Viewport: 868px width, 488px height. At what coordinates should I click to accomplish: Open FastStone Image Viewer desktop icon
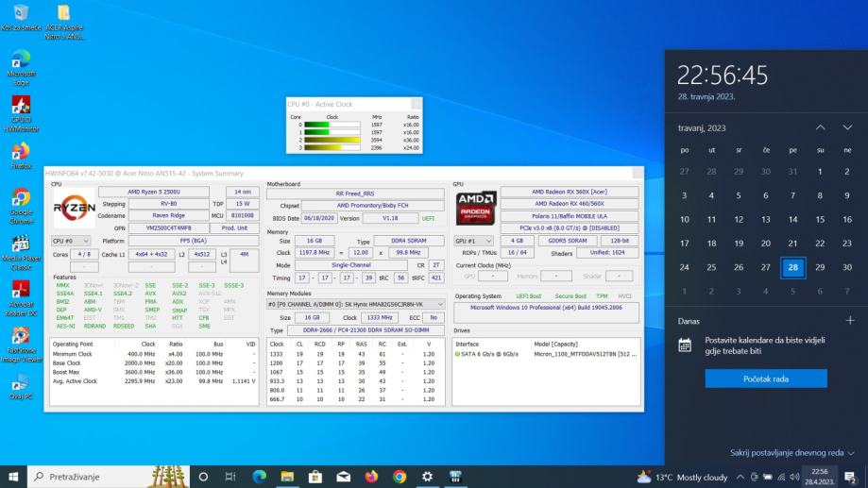[21, 335]
